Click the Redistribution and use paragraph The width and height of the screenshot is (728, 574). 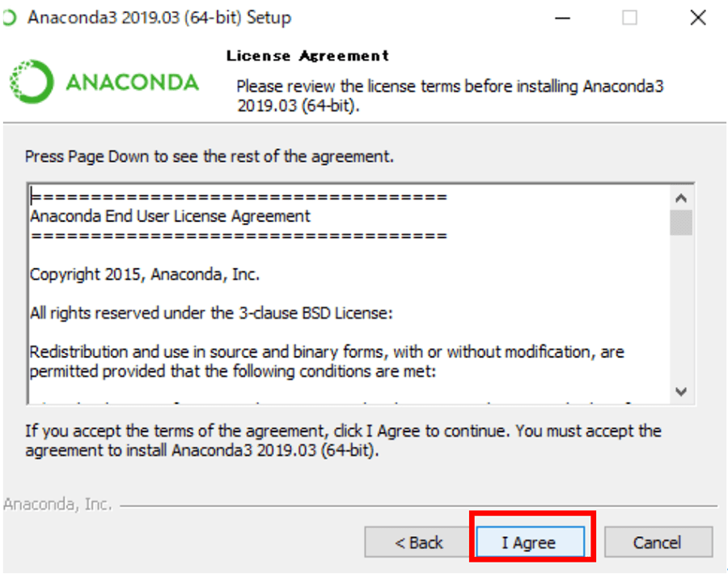pos(327,362)
